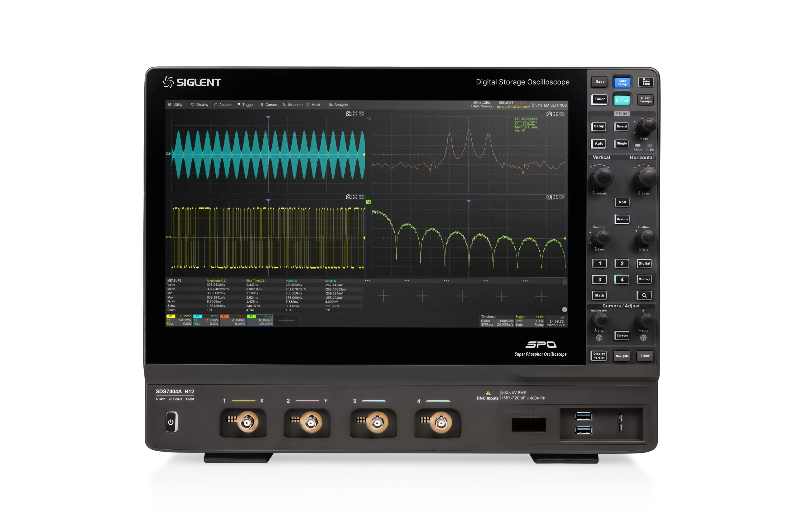The width and height of the screenshot is (798, 532).
Task: Open the Display menu on the screen
Action: [200, 104]
